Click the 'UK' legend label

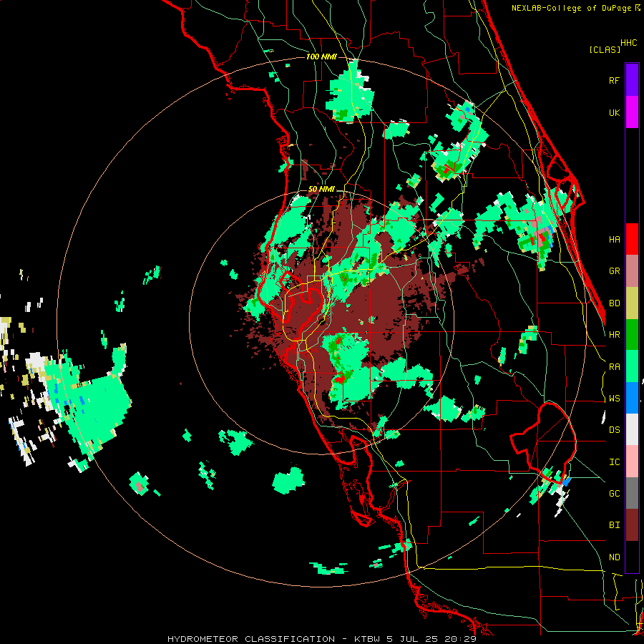pos(615,112)
